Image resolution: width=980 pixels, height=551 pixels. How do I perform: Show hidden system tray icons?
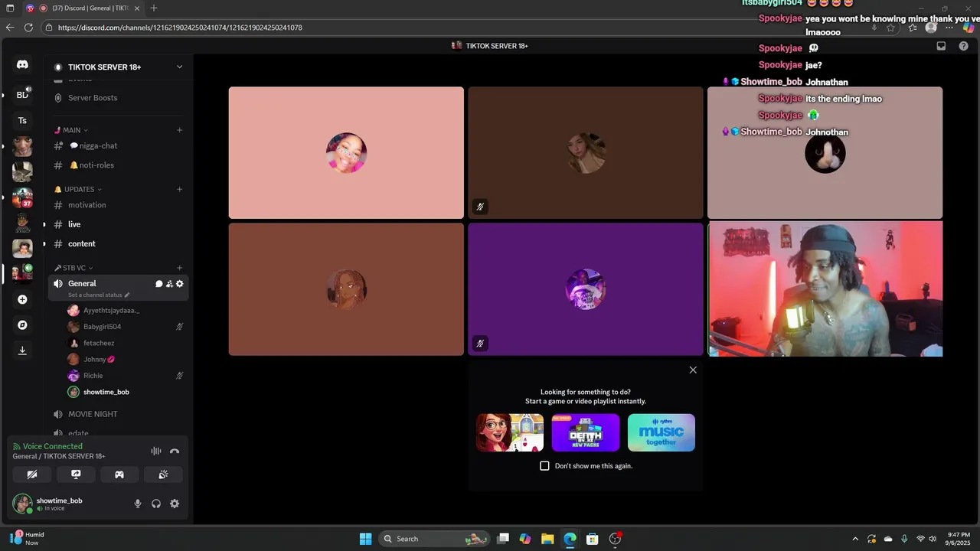tap(855, 539)
